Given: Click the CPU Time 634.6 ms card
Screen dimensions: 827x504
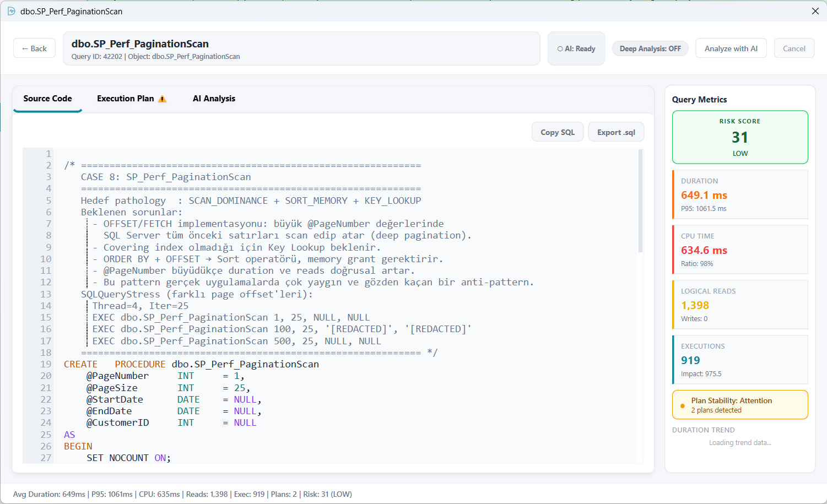Looking at the screenshot, I should coord(740,250).
